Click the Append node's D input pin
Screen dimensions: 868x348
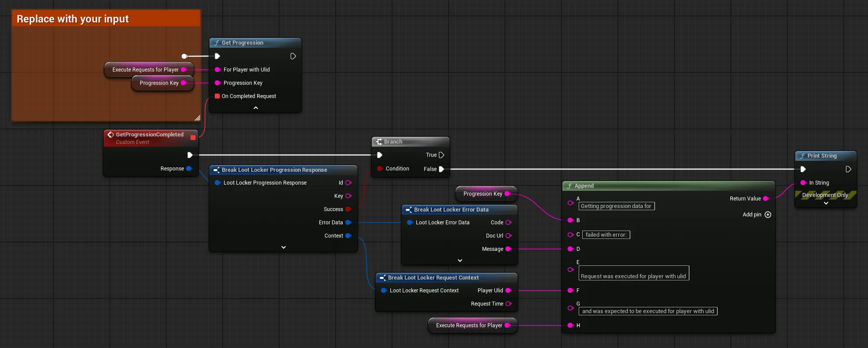(x=570, y=249)
